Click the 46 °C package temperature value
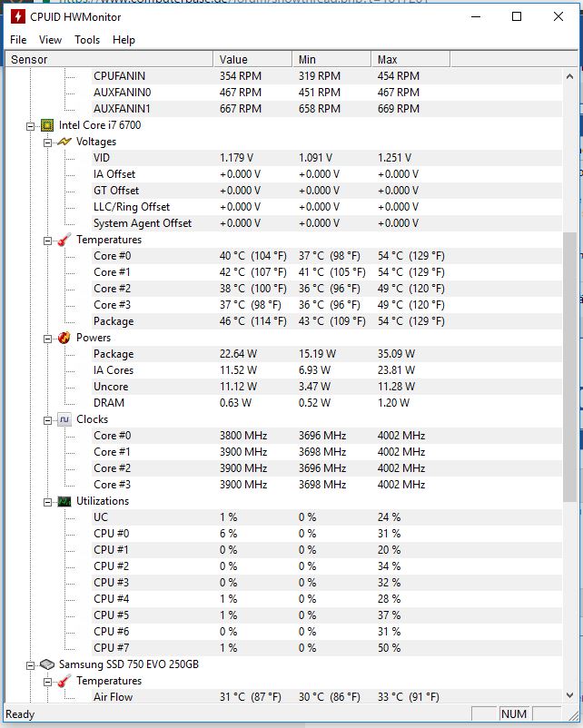Screen dimensions: 583x728 (252, 321)
